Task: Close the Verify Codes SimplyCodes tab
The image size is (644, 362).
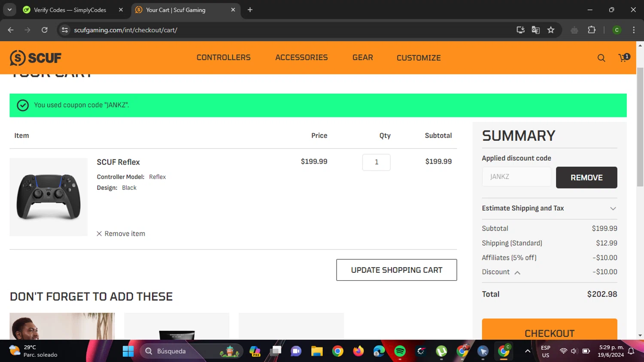Action: [x=121, y=9]
